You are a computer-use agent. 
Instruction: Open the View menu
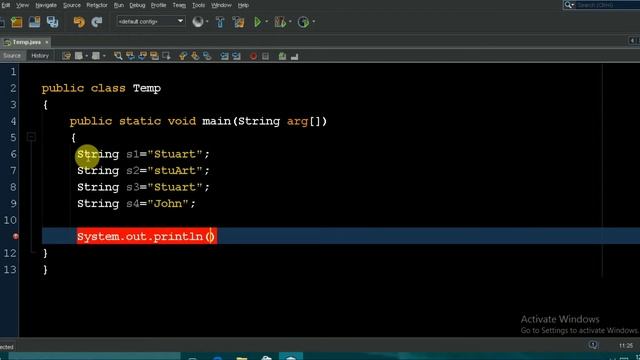[x=22, y=5]
